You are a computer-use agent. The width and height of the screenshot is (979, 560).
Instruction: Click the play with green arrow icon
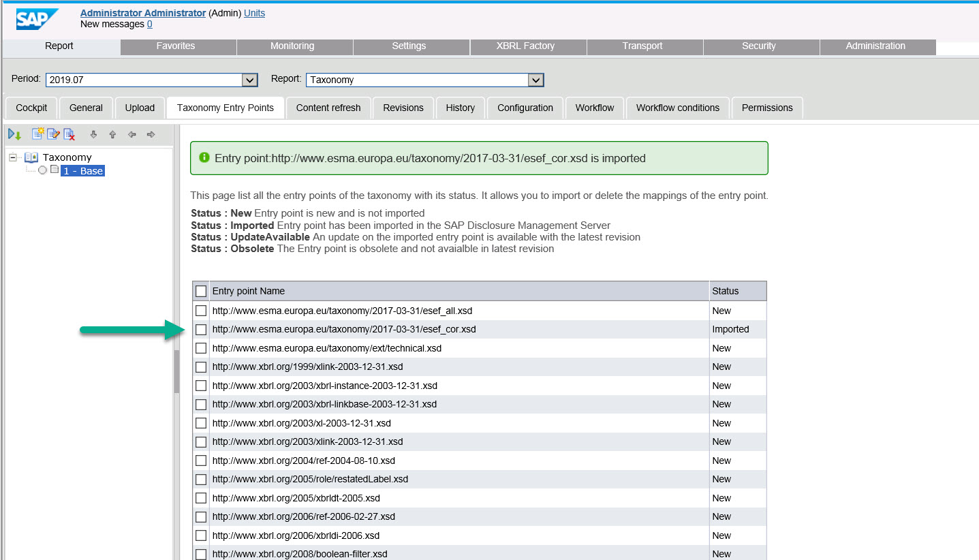pyautogui.click(x=14, y=134)
